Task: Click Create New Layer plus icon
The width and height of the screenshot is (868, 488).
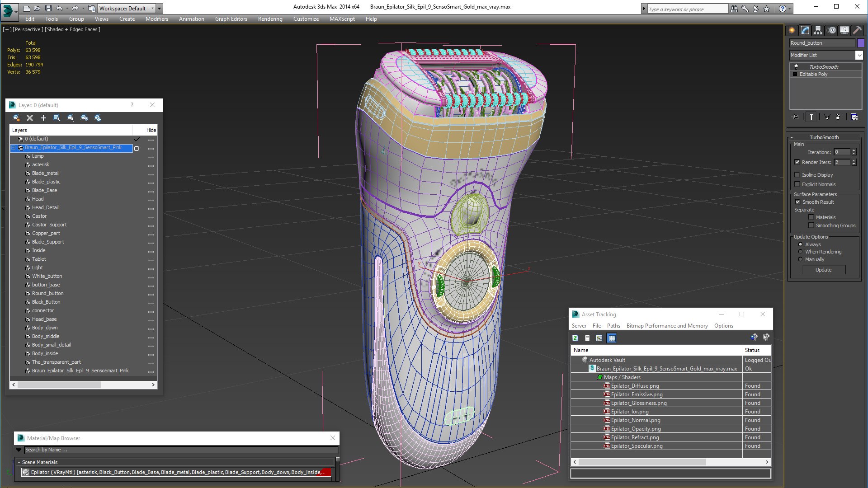Action: [43, 118]
